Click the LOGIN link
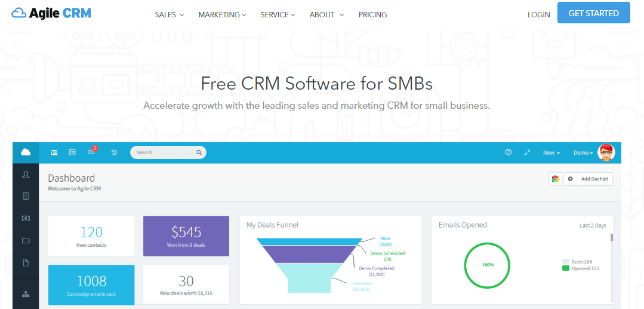This screenshot has width=644, height=309. point(538,15)
